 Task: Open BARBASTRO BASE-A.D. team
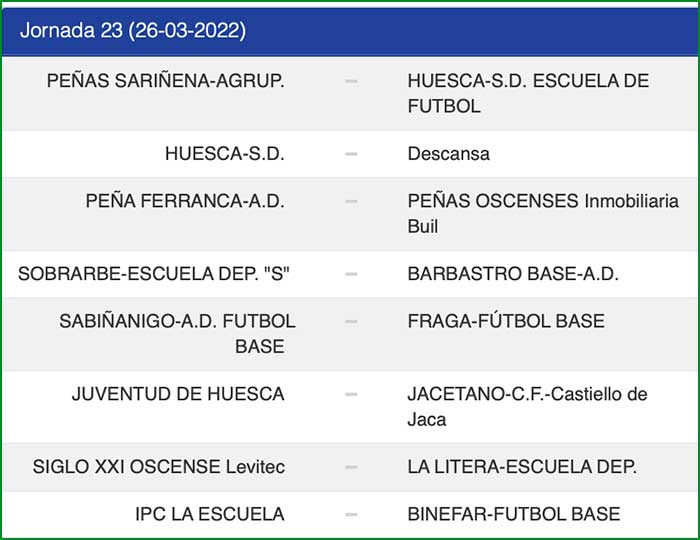[513, 274]
